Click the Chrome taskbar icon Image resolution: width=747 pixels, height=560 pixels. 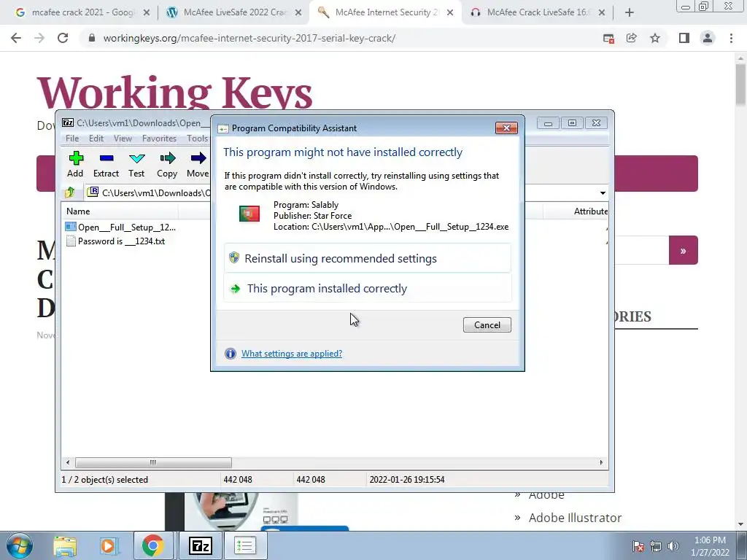click(x=152, y=545)
